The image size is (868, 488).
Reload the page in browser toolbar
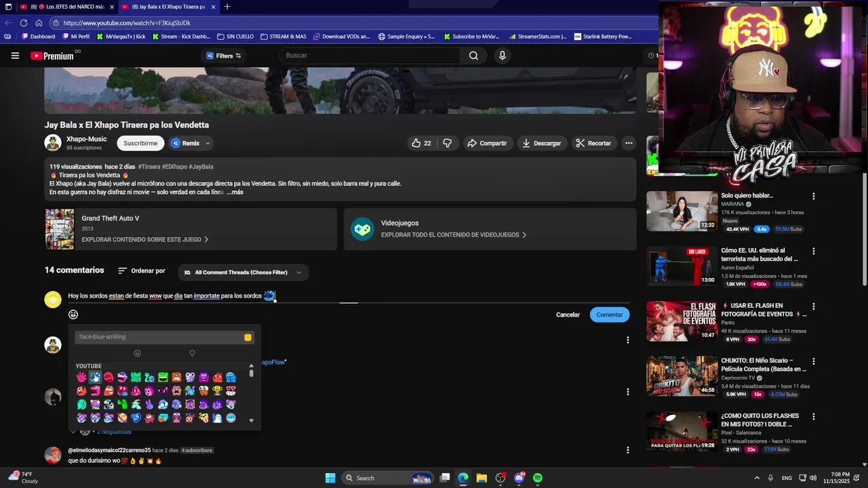pos(24,22)
